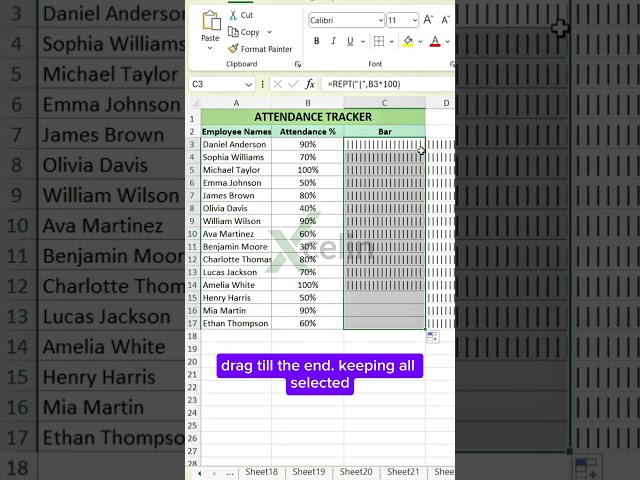Expand the Borders dropdown arrow
Viewport: 640px width, 480px height.
pos(391,41)
